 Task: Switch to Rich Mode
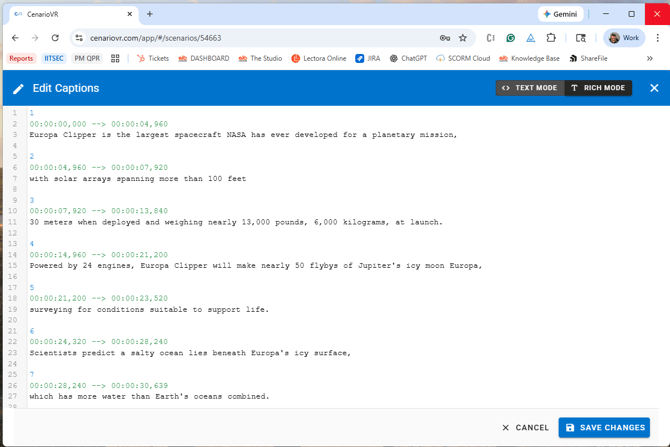[x=597, y=88]
